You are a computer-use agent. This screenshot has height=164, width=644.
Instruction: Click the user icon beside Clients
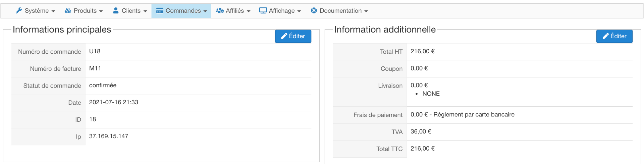click(x=116, y=11)
